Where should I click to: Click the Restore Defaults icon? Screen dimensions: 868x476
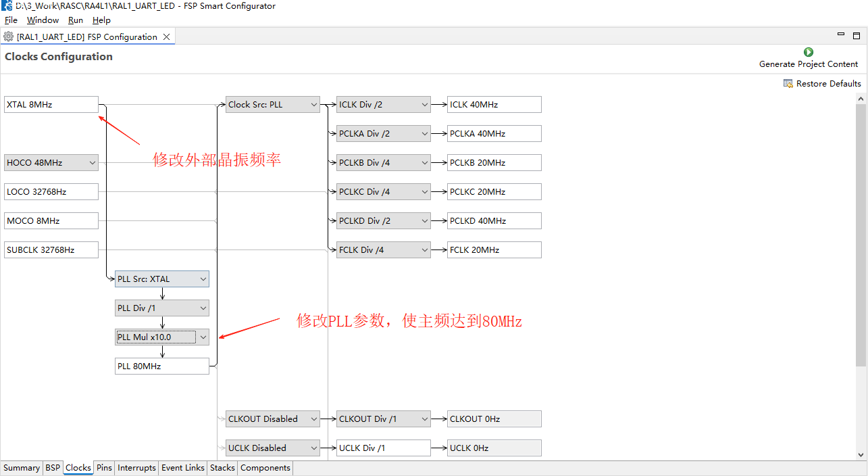tap(788, 83)
